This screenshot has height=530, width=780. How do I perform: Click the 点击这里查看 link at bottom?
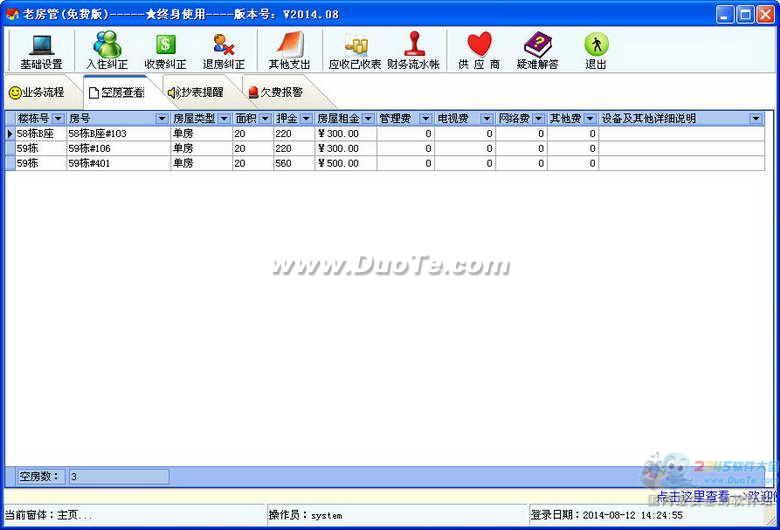coord(692,496)
